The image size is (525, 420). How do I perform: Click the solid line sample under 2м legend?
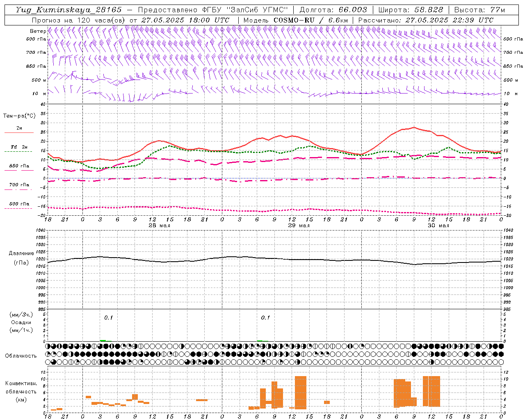point(19,132)
